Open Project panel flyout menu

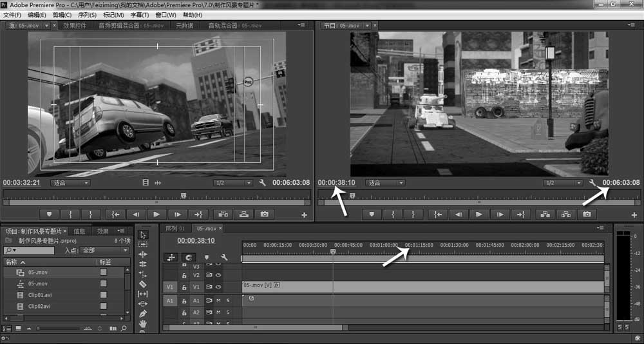point(120,231)
